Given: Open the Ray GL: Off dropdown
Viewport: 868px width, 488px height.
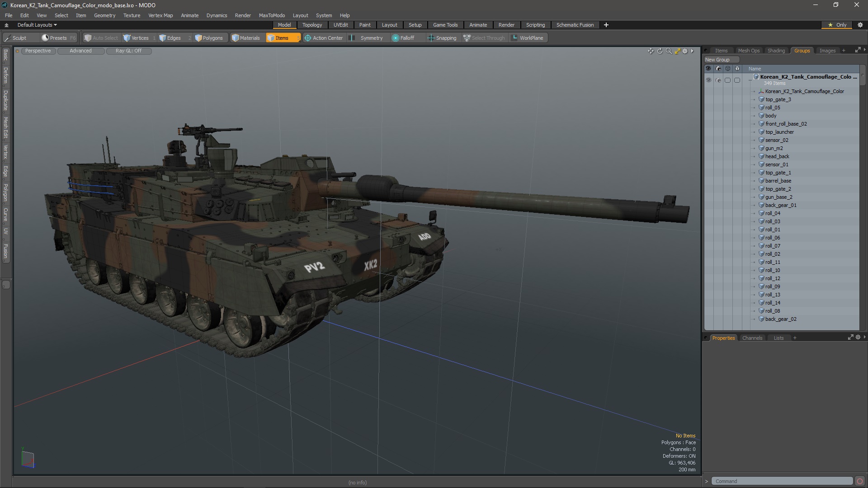Looking at the screenshot, I should pos(128,51).
